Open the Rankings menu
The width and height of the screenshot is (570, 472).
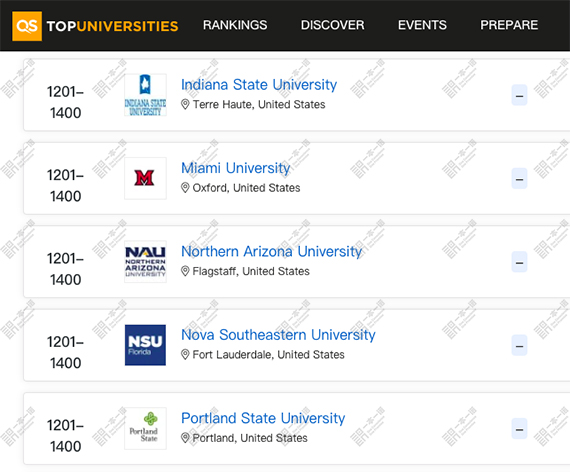pyautogui.click(x=235, y=25)
